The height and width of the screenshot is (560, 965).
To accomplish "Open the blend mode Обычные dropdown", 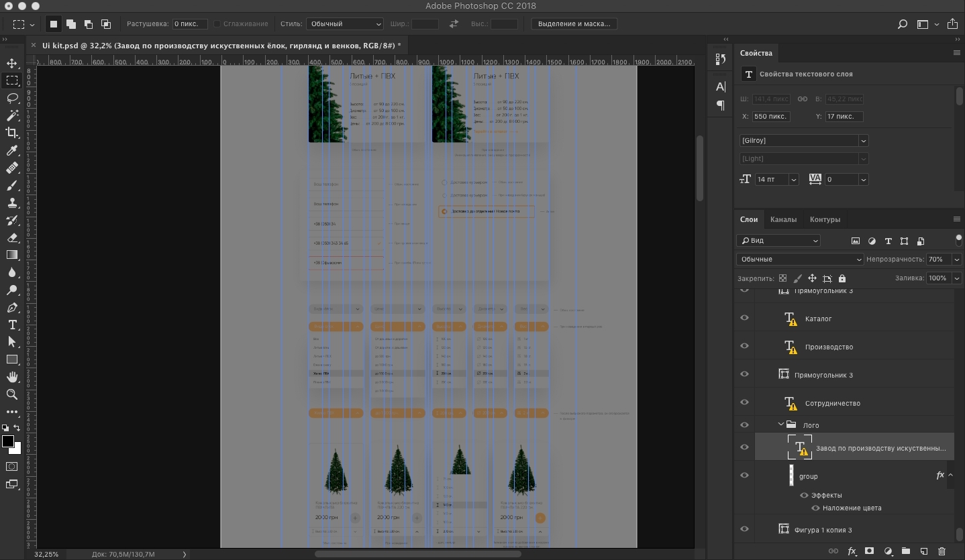I will click(x=800, y=260).
